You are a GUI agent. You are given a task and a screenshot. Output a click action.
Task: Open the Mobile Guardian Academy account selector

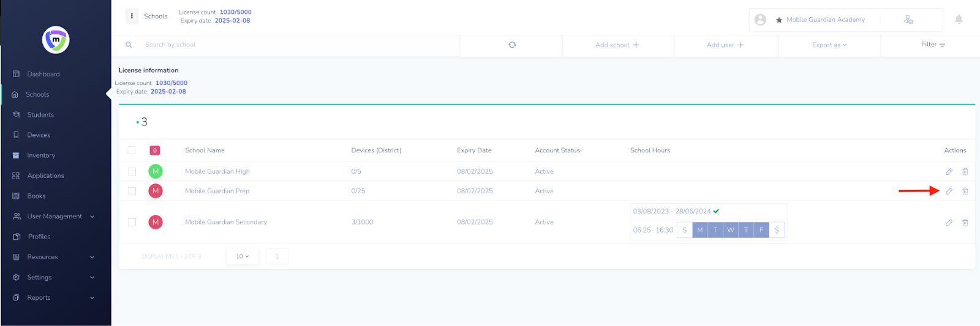pos(826,20)
